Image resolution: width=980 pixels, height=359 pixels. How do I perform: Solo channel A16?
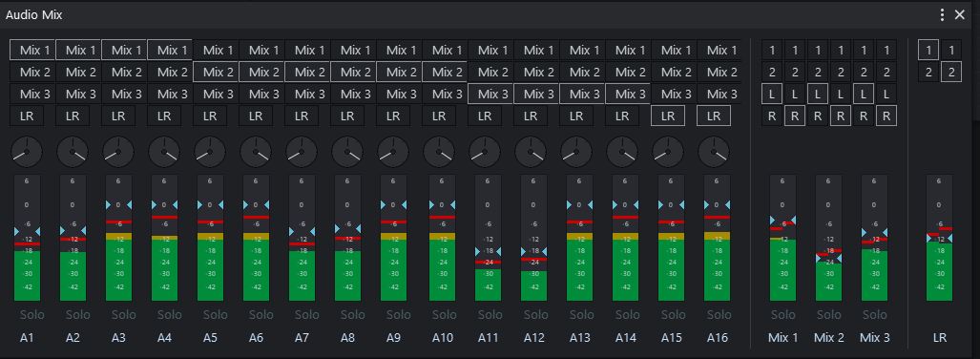719,314
